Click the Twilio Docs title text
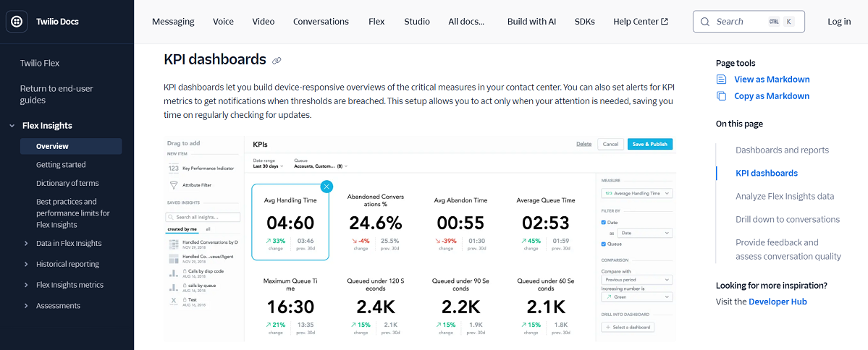The height and width of the screenshot is (350, 868). pos(58,22)
